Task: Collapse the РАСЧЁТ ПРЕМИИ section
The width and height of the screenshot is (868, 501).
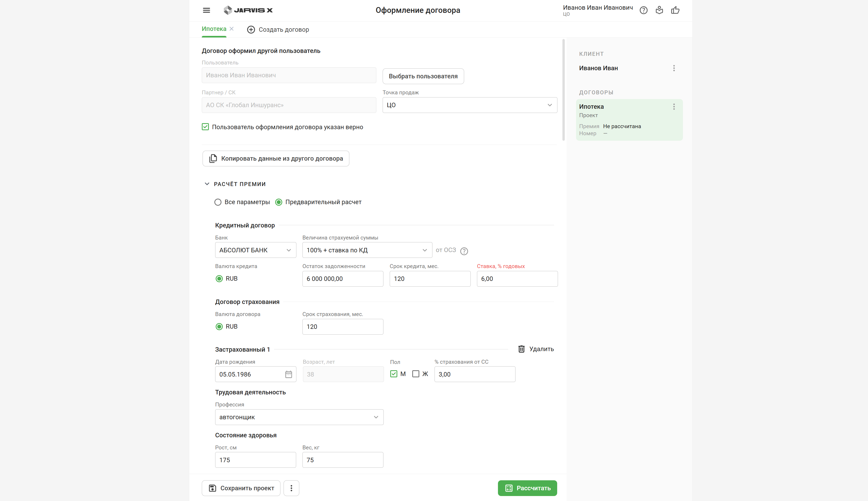Action: [207, 184]
